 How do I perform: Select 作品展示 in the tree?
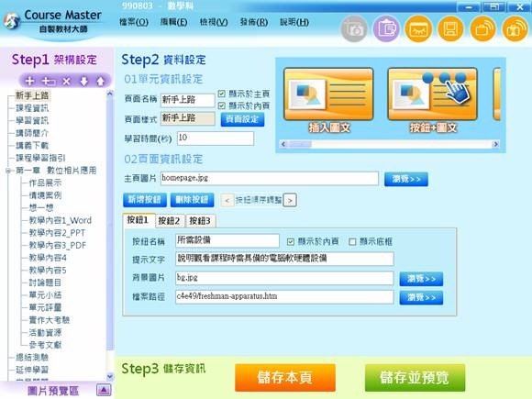click(45, 183)
